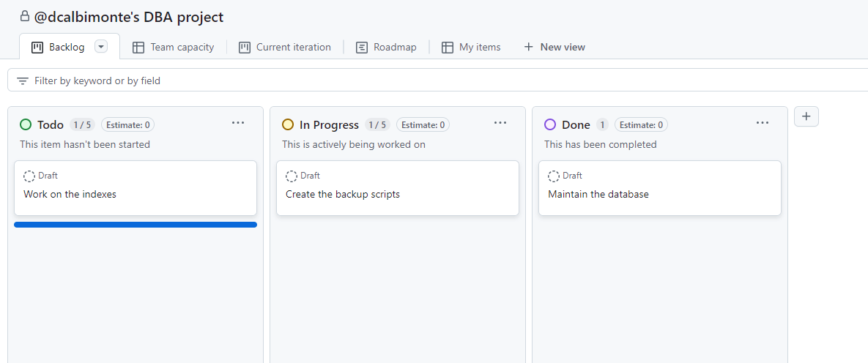Open In Progress column options menu

click(500, 123)
